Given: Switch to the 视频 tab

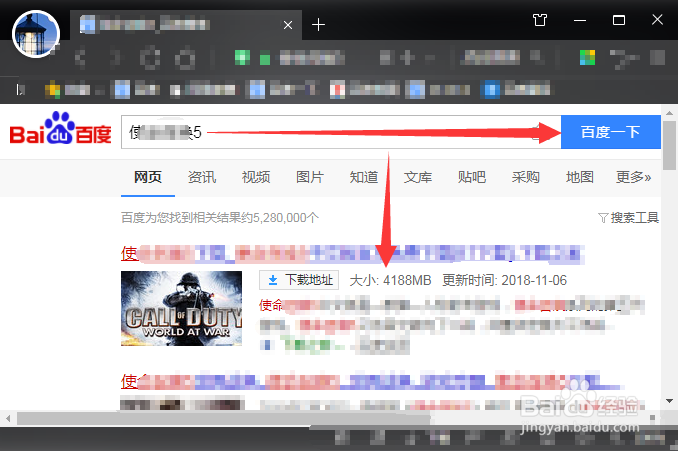Looking at the screenshot, I should coord(256,177).
